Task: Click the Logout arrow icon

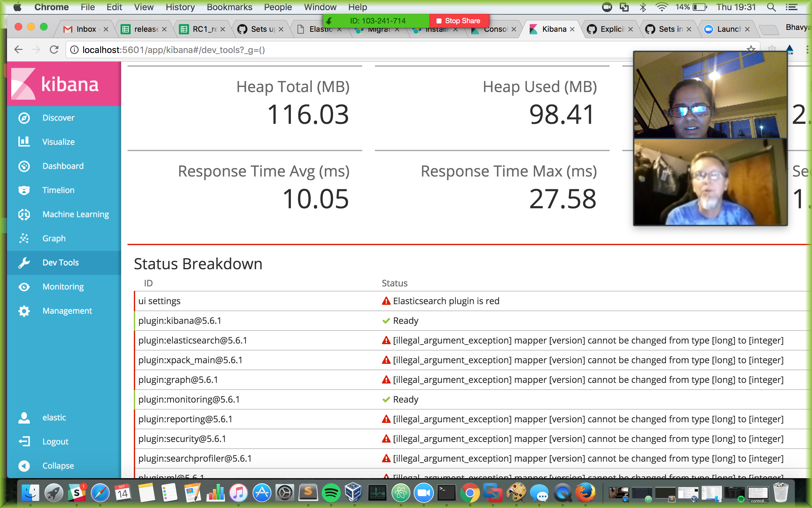Action: tap(24, 441)
